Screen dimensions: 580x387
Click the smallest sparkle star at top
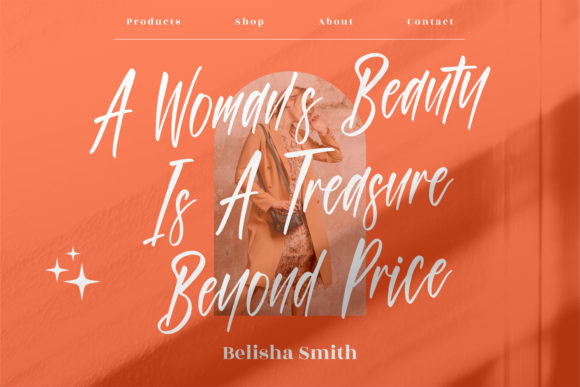click(x=73, y=253)
